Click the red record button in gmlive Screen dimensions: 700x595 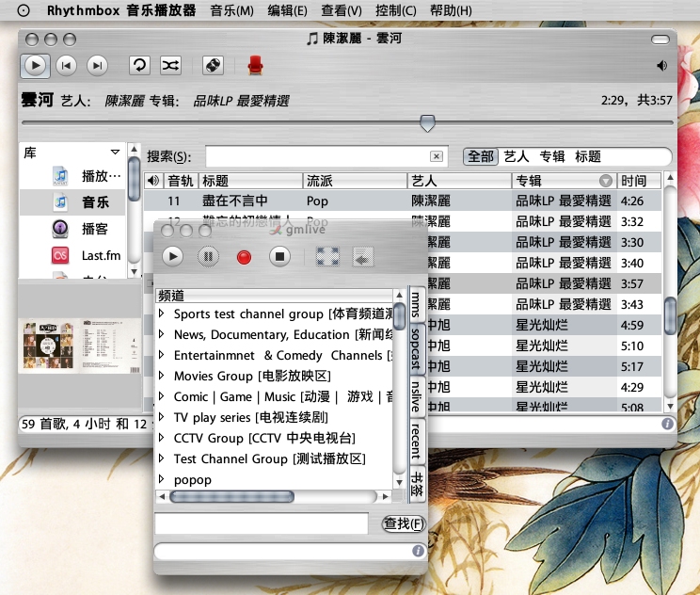pos(244,257)
